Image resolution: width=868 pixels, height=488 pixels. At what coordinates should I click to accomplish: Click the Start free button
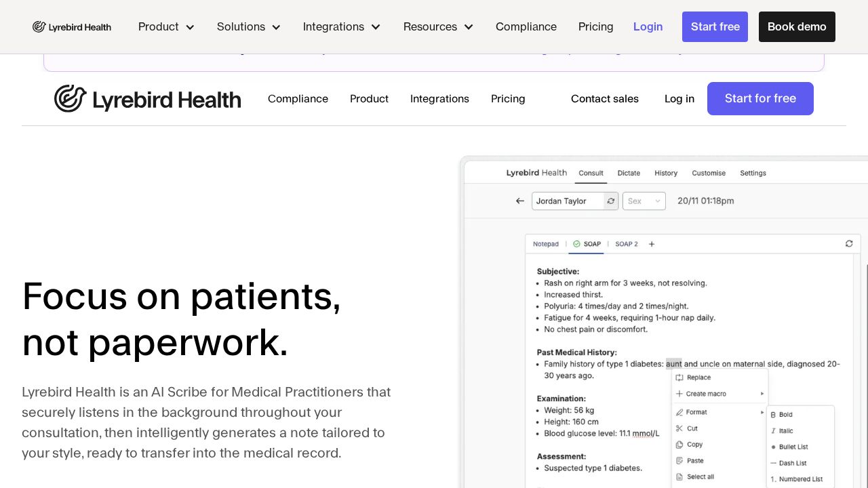tap(715, 27)
